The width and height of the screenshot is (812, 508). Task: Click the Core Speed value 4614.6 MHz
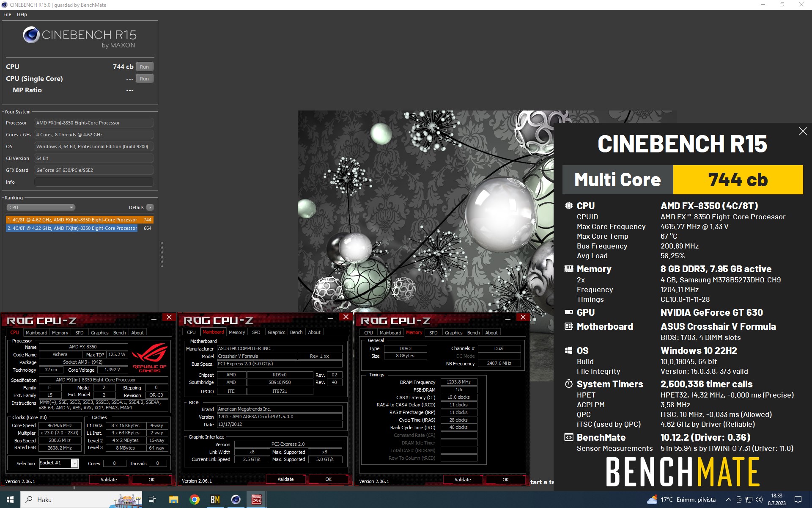60,425
